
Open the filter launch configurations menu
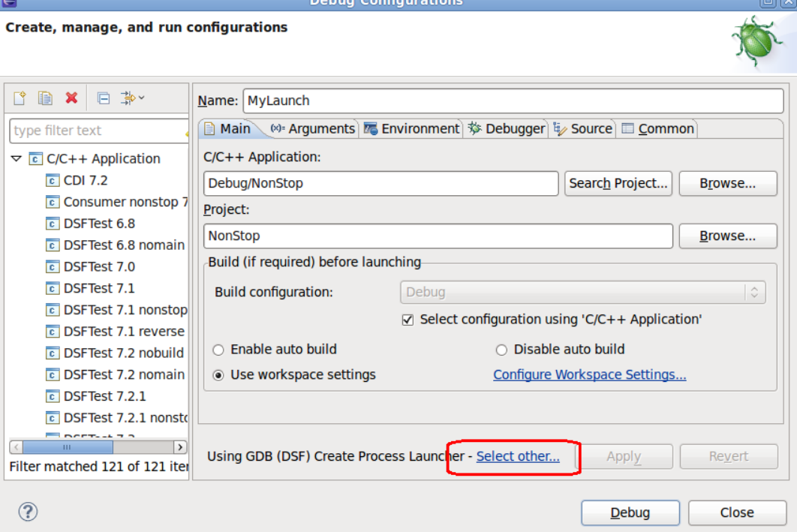click(132, 98)
